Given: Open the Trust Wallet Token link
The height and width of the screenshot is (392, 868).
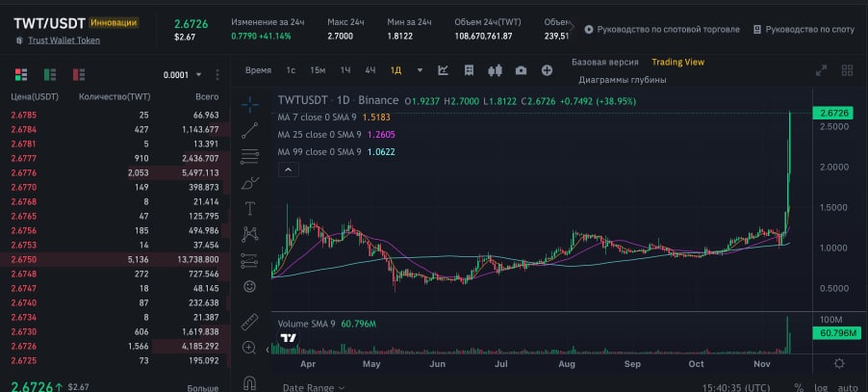Looking at the screenshot, I should (64, 39).
